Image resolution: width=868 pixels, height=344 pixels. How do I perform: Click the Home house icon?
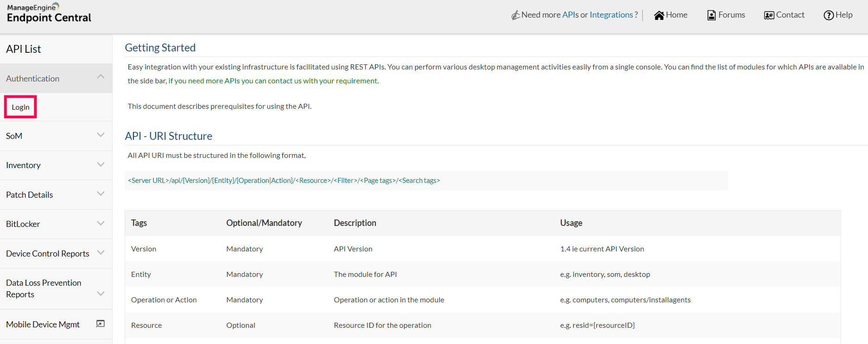click(659, 15)
